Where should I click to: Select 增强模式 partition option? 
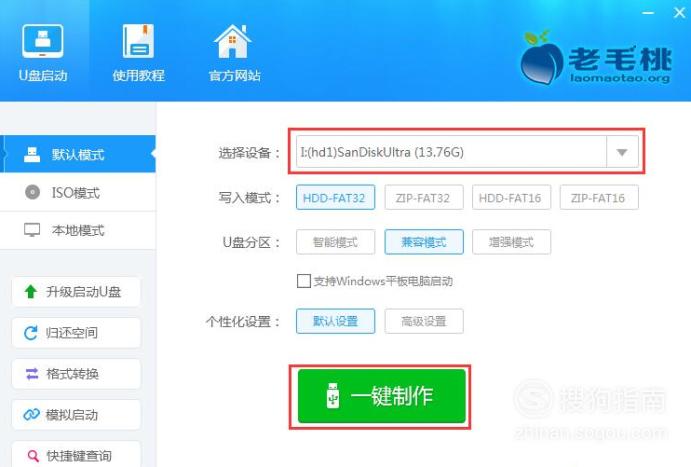point(511,242)
